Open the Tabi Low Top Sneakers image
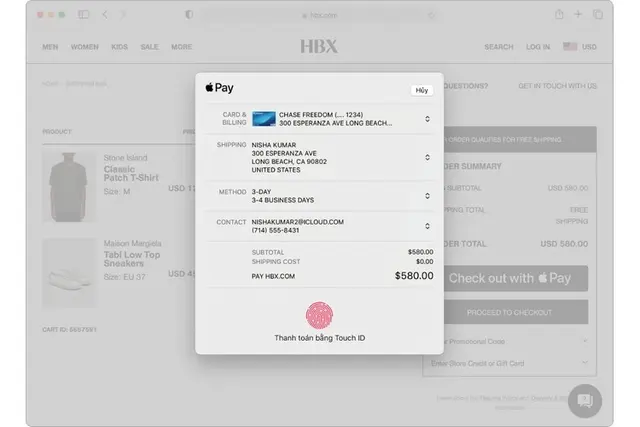This screenshot has height=427, width=640. point(69,273)
